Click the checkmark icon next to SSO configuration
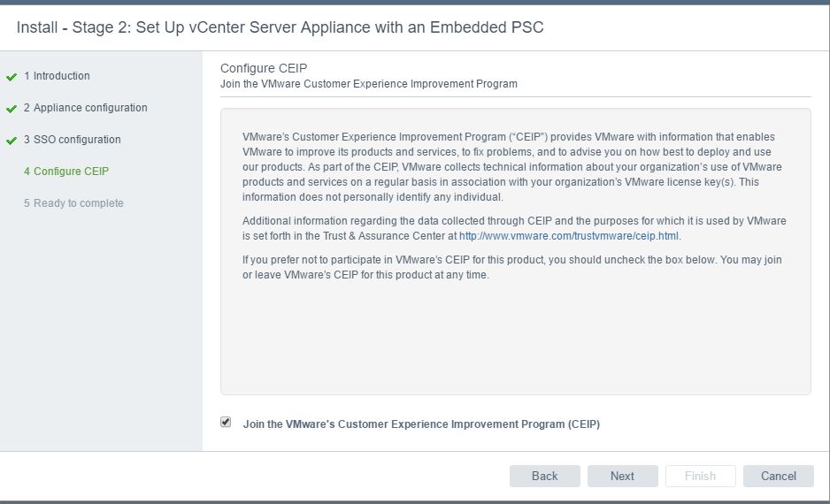830x504 pixels. pyautogui.click(x=12, y=141)
